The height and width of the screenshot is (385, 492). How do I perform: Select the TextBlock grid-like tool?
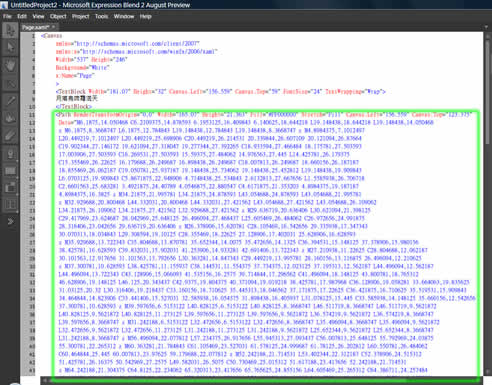[x=10, y=204]
